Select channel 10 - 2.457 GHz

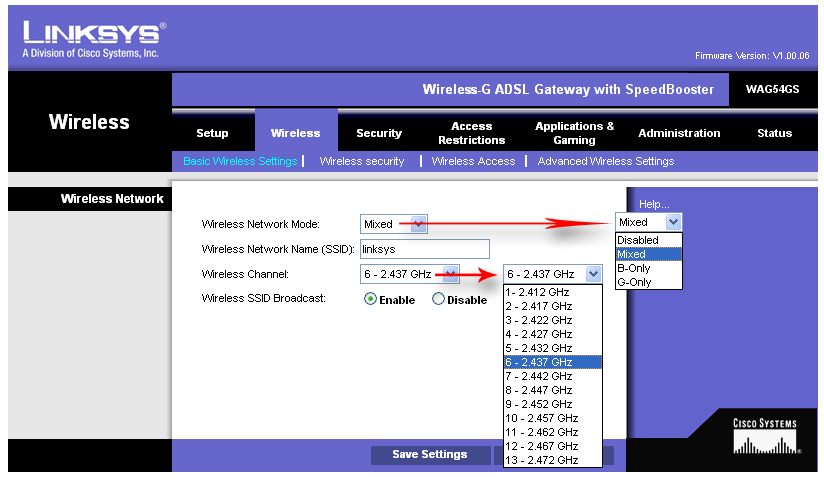point(552,418)
